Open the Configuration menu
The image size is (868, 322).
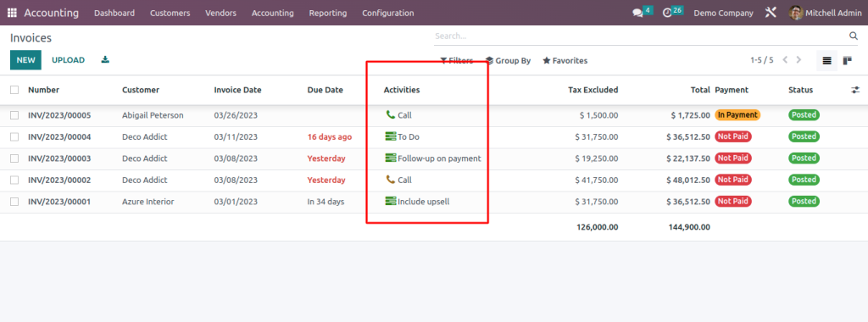tap(387, 13)
